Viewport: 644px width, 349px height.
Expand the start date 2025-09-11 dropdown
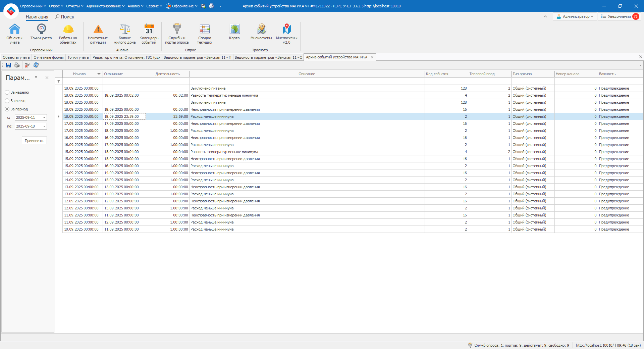[x=44, y=117]
